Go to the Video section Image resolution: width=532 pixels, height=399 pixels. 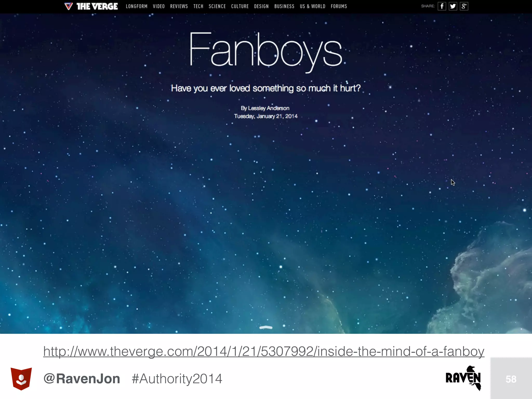click(x=159, y=6)
